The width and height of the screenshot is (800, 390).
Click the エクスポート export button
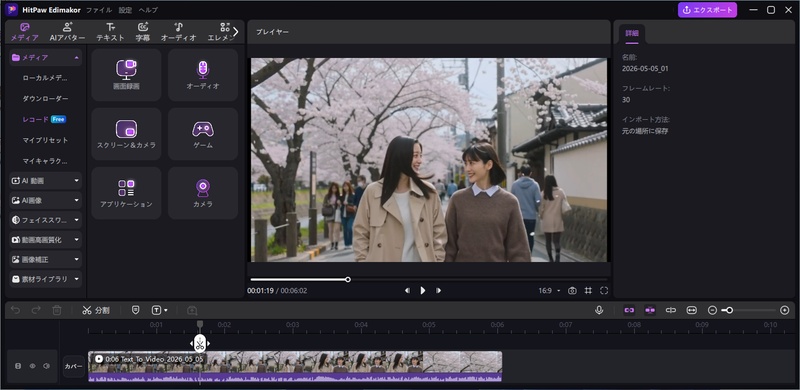(x=707, y=10)
